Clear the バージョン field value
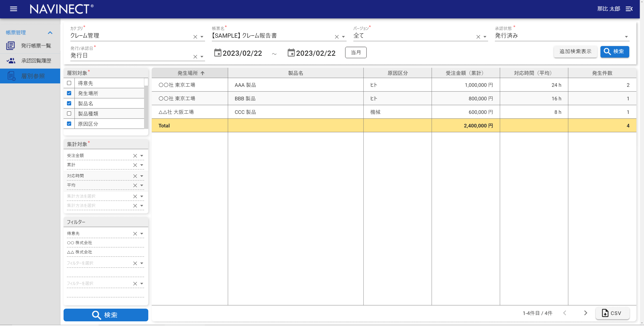This screenshot has height=326, width=644. (478, 37)
